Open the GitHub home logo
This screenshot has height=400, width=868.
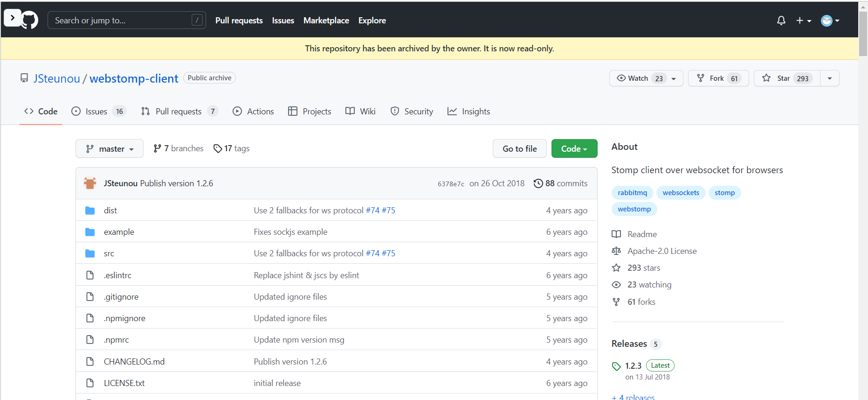pos(30,21)
